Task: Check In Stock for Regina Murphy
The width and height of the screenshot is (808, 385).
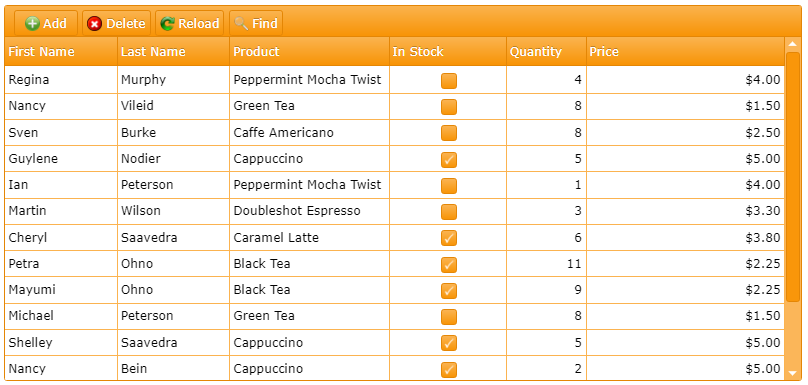Action: (449, 81)
